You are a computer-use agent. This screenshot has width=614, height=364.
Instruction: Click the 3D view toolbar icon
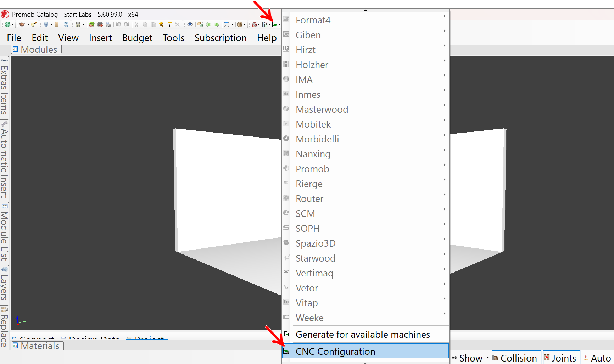tap(66, 24)
